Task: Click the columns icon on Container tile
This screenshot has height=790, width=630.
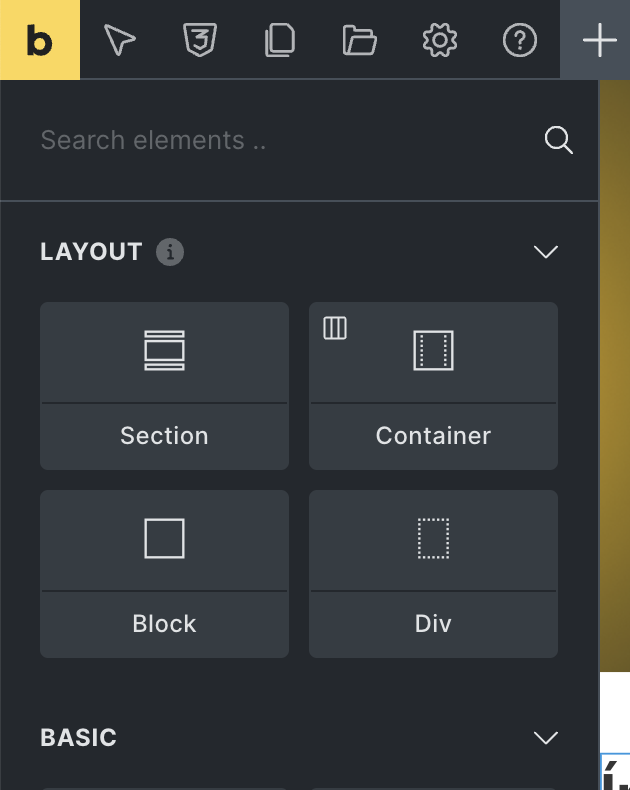Action: [335, 328]
